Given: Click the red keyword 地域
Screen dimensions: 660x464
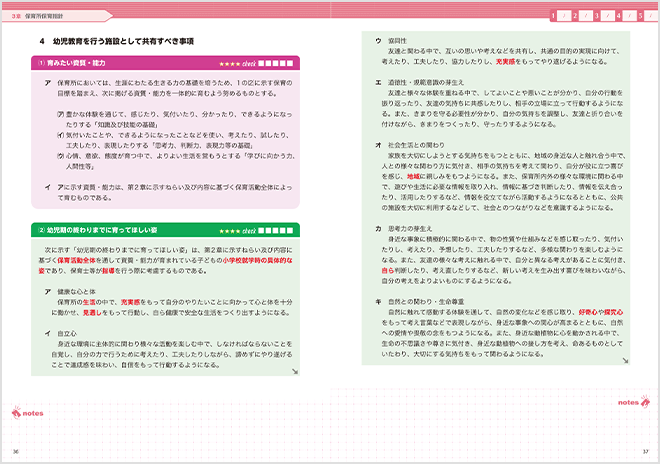Looking at the screenshot, I should click(x=413, y=176).
